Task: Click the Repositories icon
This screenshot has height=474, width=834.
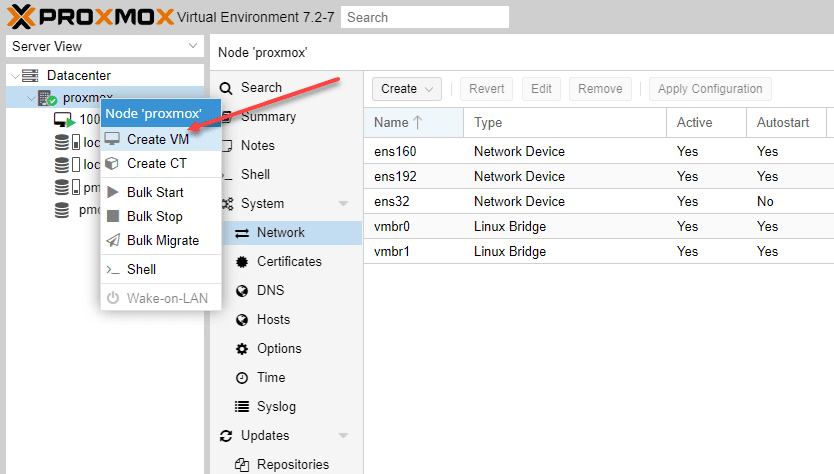Action: pyautogui.click(x=242, y=465)
